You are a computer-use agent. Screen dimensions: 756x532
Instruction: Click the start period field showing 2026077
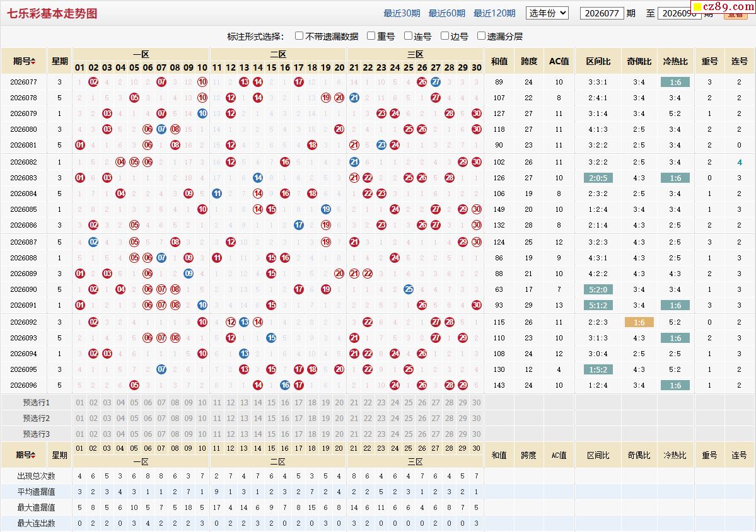602,13
